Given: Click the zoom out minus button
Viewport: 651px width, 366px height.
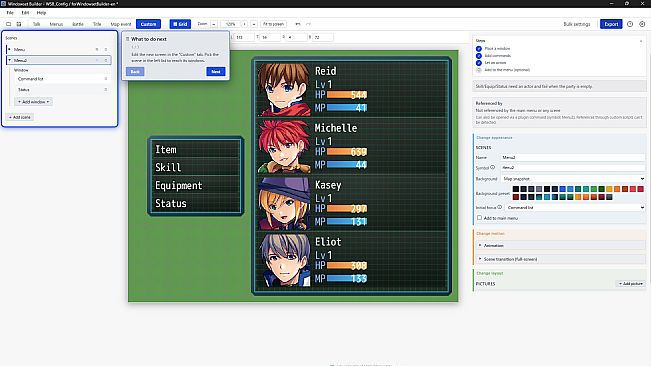Looking at the screenshot, I should coord(214,24).
